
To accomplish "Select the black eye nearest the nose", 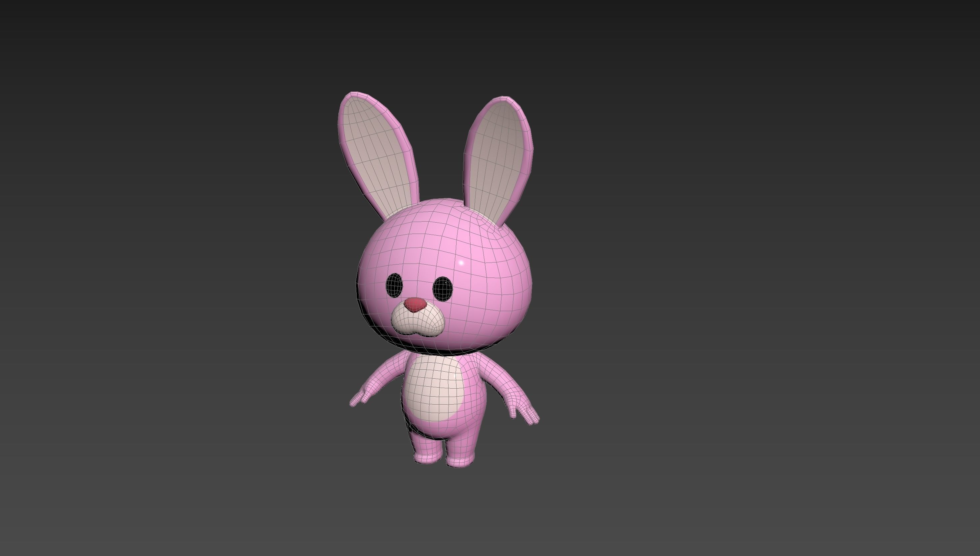I will (394, 285).
